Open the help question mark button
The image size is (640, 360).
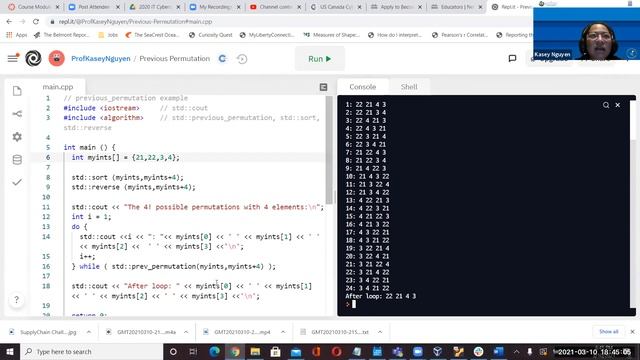[x=16, y=300]
